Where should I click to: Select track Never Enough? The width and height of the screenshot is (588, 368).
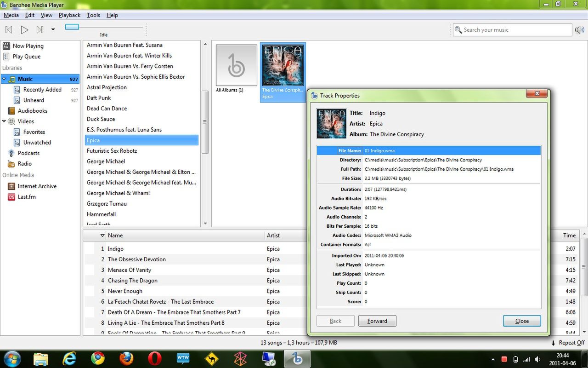pyautogui.click(x=125, y=291)
